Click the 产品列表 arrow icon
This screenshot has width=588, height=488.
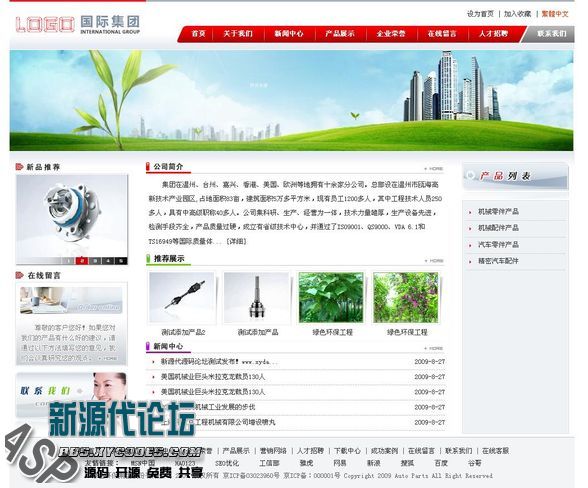coord(470,175)
